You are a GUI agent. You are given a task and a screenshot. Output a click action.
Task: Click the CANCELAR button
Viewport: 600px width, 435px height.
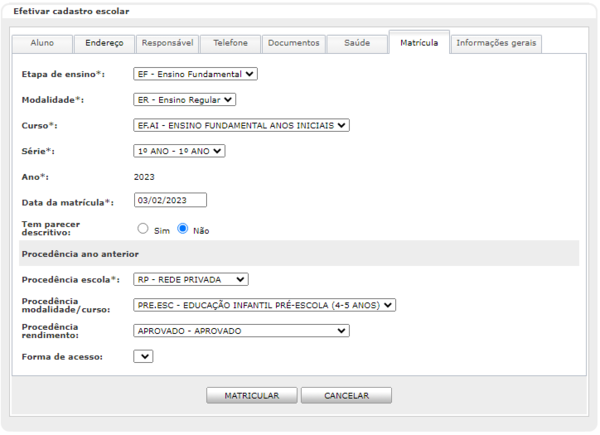click(x=346, y=396)
